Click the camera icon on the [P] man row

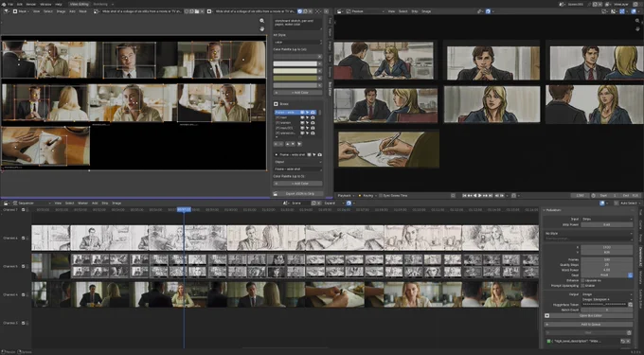click(x=313, y=117)
